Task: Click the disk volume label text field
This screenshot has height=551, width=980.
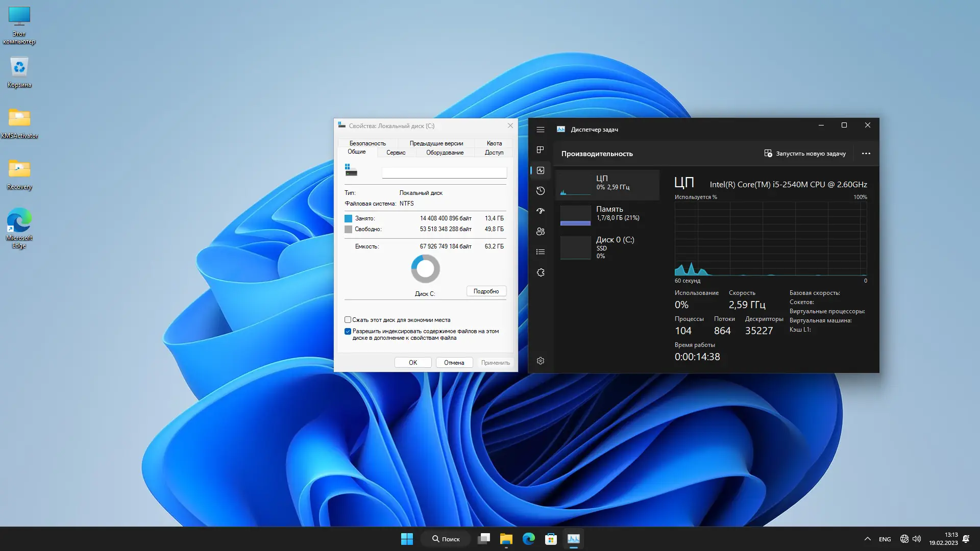Action: point(444,172)
